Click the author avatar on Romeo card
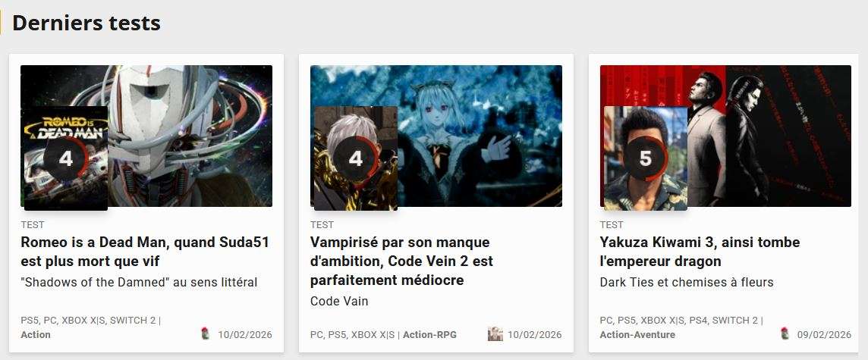 tap(206, 334)
